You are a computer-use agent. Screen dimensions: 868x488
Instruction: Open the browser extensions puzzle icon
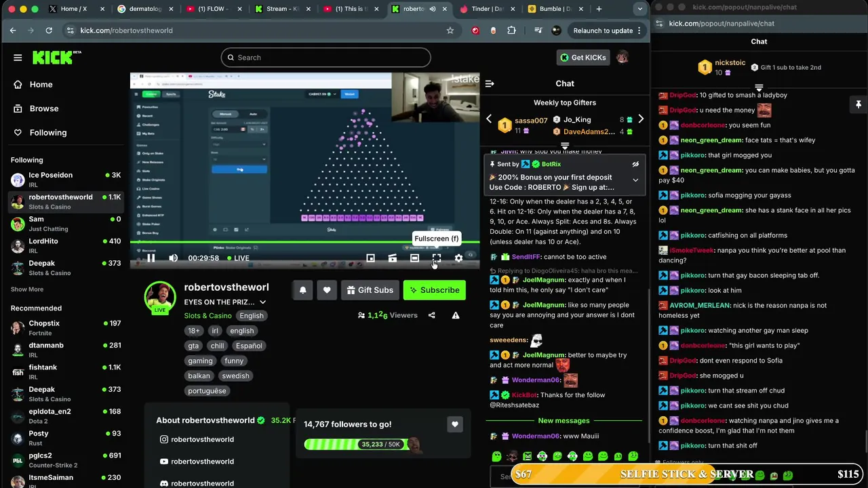[x=511, y=30]
